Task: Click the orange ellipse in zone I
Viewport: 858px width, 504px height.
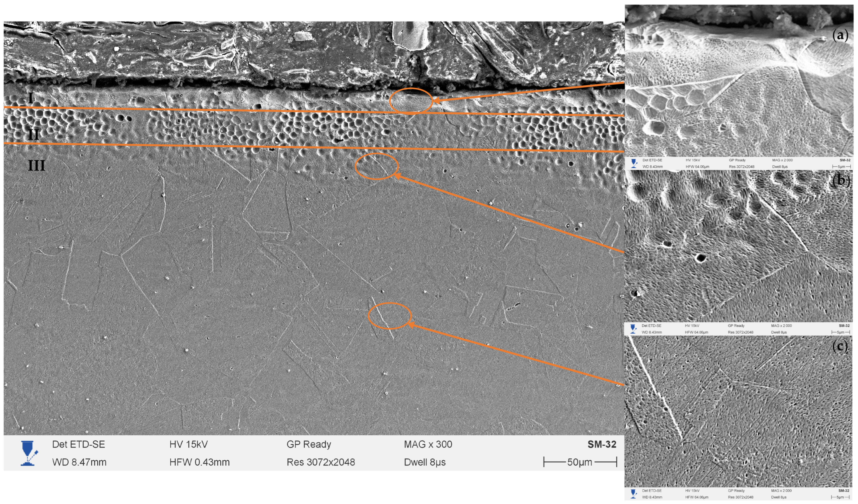Action: 411,101
